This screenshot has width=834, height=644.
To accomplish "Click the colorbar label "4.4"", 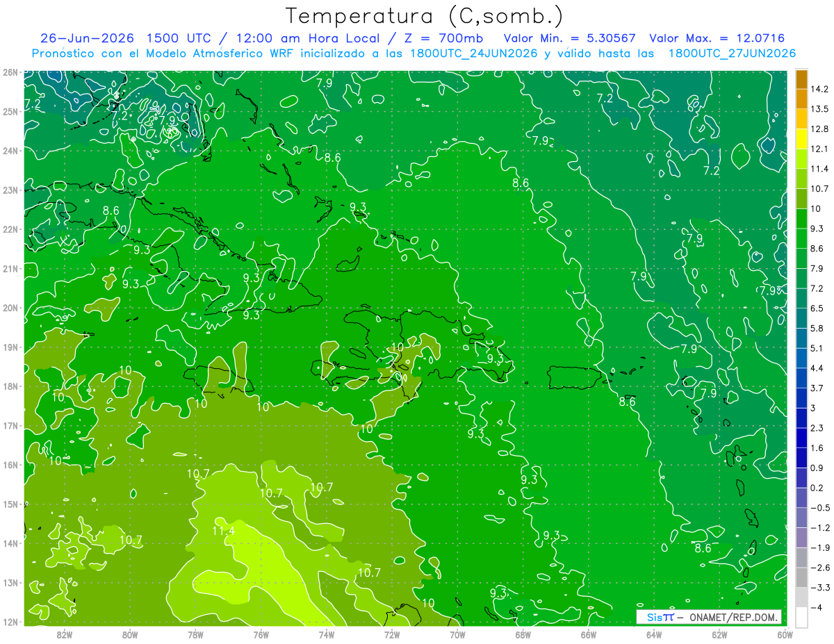I will (x=817, y=368).
